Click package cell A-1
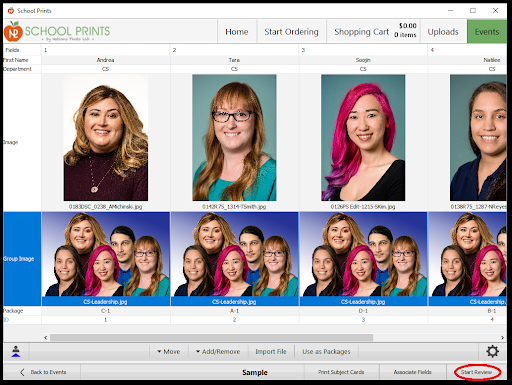 pyautogui.click(x=234, y=311)
